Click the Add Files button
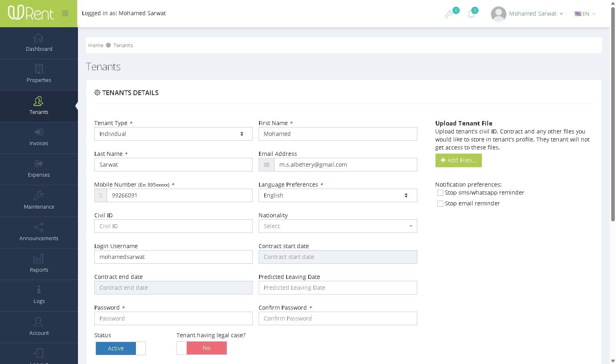 [x=459, y=160]
